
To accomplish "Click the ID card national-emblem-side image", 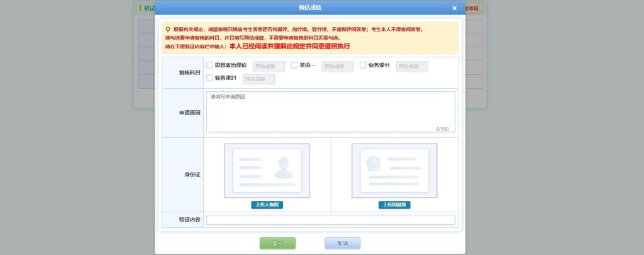I will pos(394,171).
